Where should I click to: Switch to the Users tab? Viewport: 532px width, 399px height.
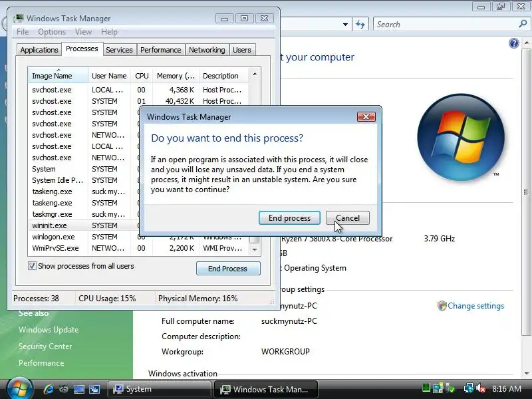242,49
